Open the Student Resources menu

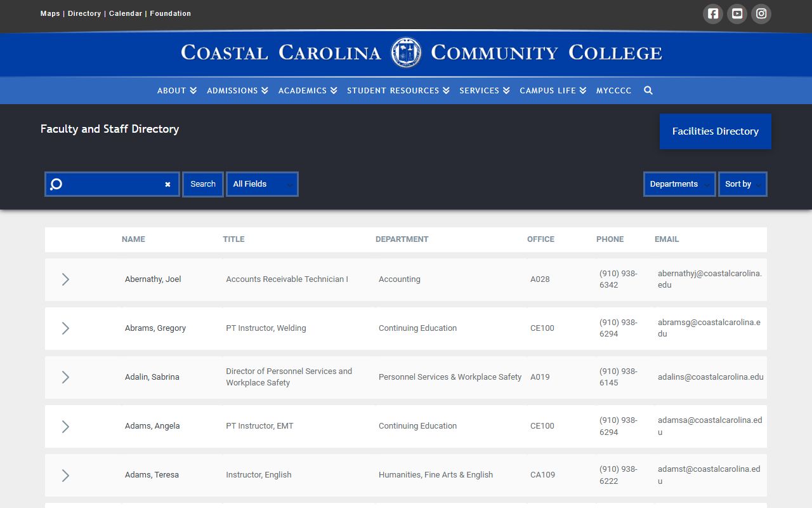coord(398,90)
